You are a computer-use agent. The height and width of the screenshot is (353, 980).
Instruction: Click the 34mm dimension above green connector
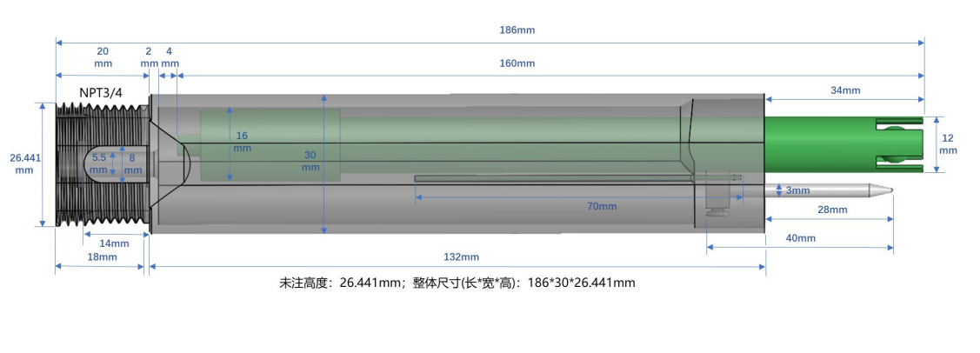(844, 90)
